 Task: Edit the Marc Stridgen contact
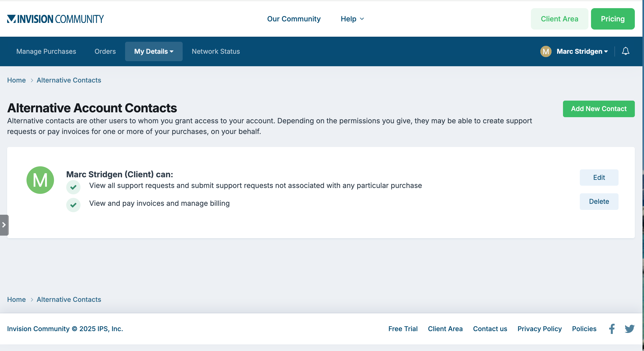tap(599, 178)
